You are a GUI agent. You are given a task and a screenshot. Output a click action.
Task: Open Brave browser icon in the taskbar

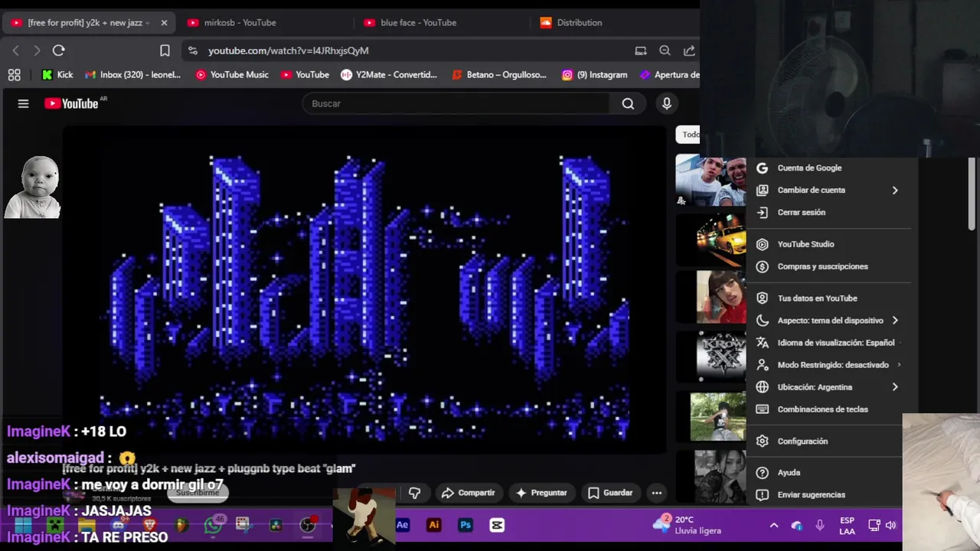pyautogui.click(x=150, y=525)
